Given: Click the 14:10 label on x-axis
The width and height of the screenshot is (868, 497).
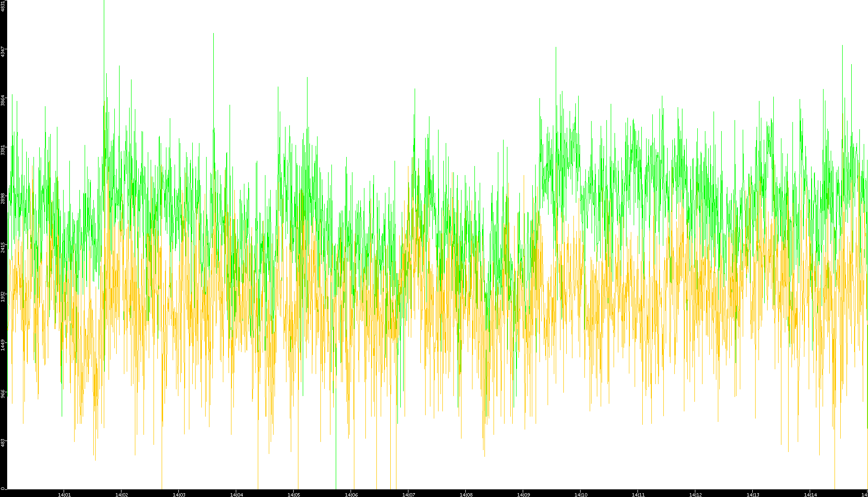Looking at the screenshot, I should [x=581, y=494].
